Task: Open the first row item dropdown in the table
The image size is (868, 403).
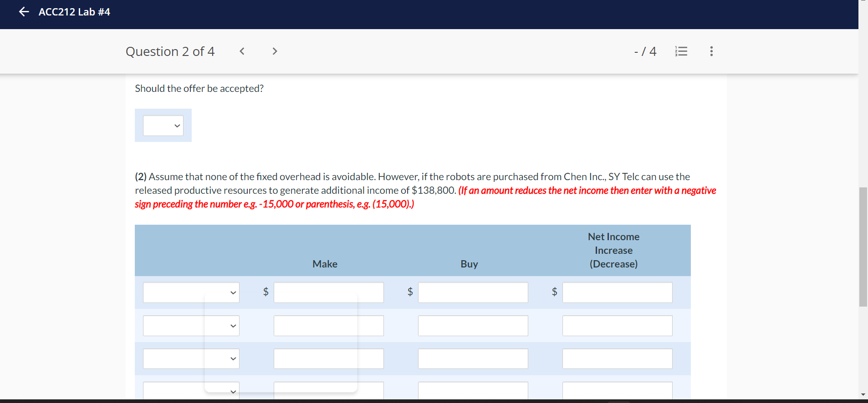Action: pos(191,292)
